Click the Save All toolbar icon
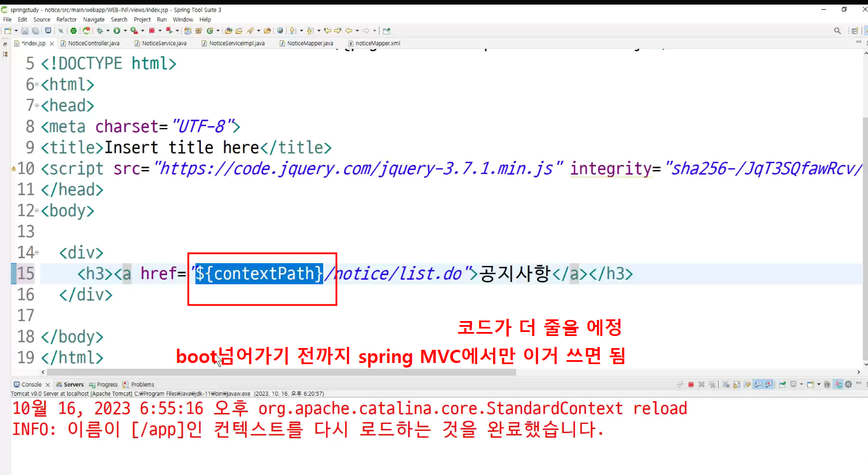Viewport: 868px width, 475px height. coord(35,31)
